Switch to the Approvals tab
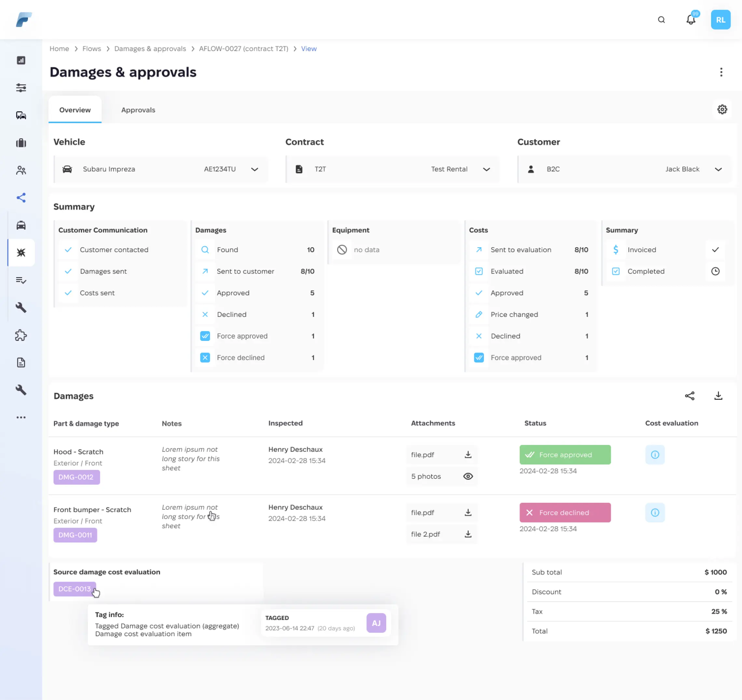 138,110
